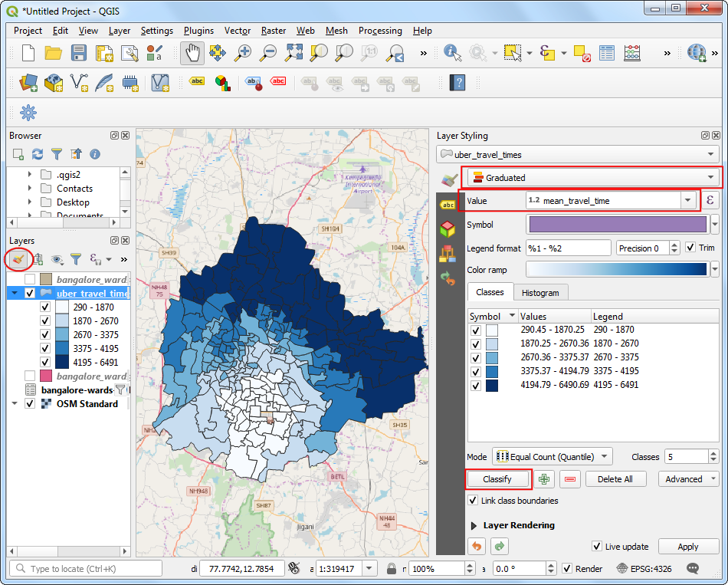
Task: Open the Processing menu
Action: pos(380,31)
